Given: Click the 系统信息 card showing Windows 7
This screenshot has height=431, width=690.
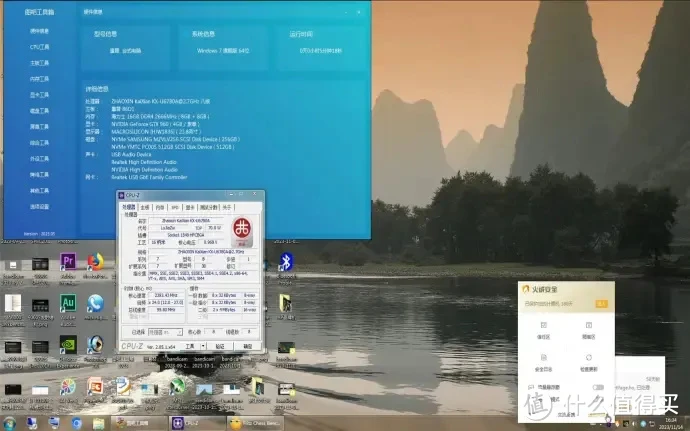Looking at the screenshot, I should tap(224, 48).
